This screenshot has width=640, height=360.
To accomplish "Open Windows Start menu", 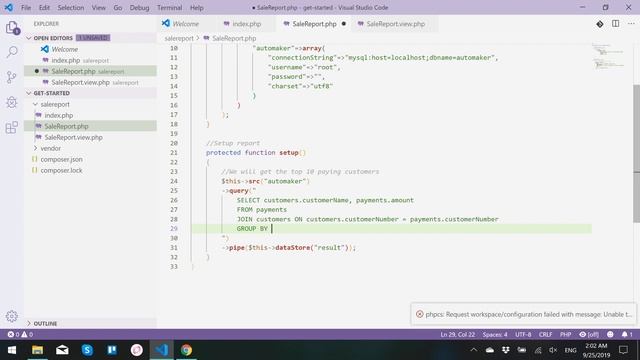I will (x=12, y=350).
